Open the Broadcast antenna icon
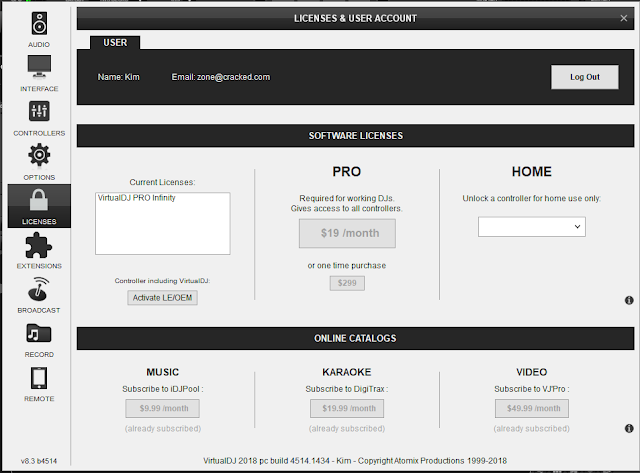Image resolution: width=640 pixels, height=473 pixels. (x=39, y=289)
